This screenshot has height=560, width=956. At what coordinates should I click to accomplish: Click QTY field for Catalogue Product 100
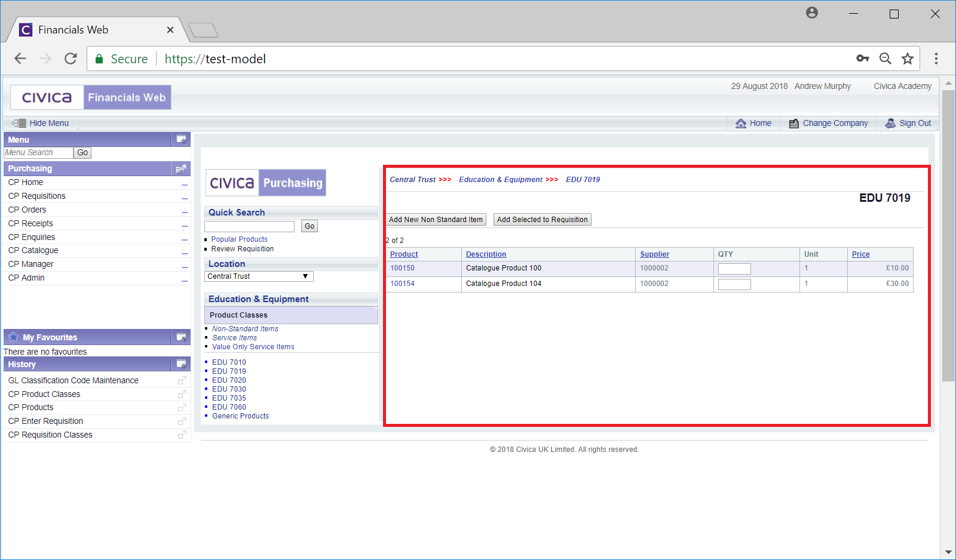coord(734,269)
